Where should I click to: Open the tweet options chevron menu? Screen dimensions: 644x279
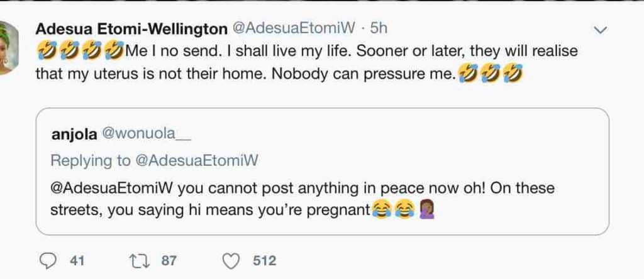coord(601,30)
